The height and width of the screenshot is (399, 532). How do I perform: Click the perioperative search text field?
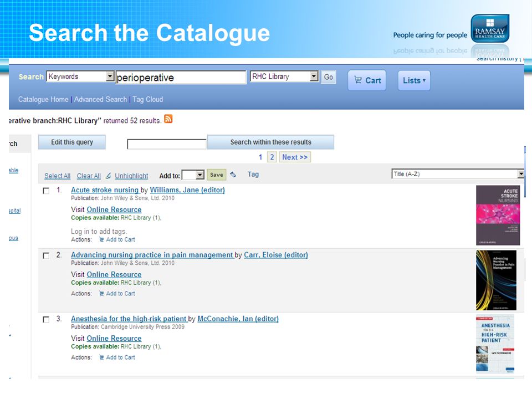[181, 78]
